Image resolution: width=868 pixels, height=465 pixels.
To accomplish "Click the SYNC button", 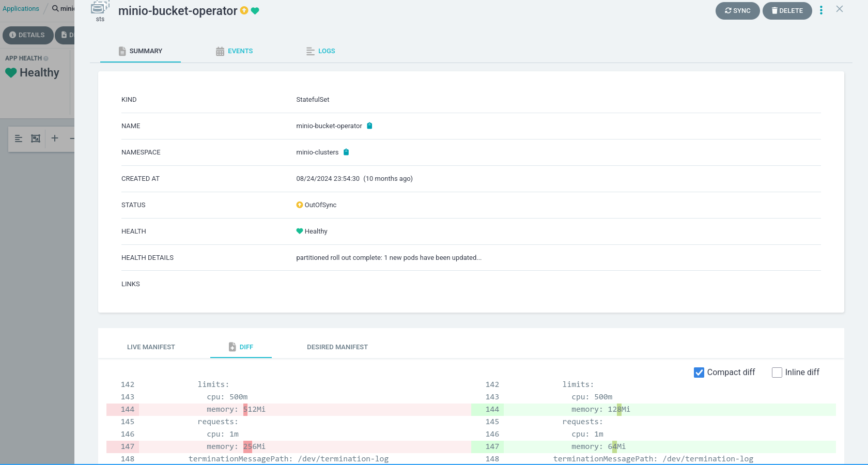I will [x=737, y=11].
